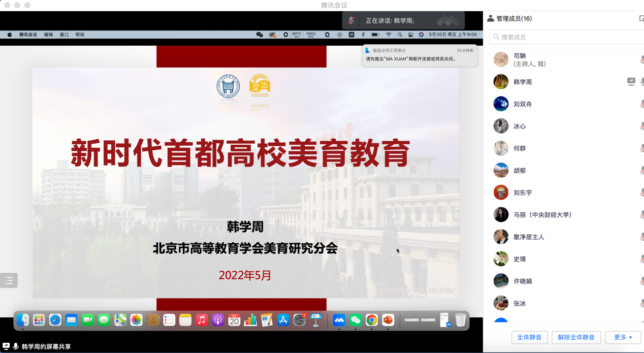
Task: Open the 更多 dropdown menu
Action: (x=623, y=337)
